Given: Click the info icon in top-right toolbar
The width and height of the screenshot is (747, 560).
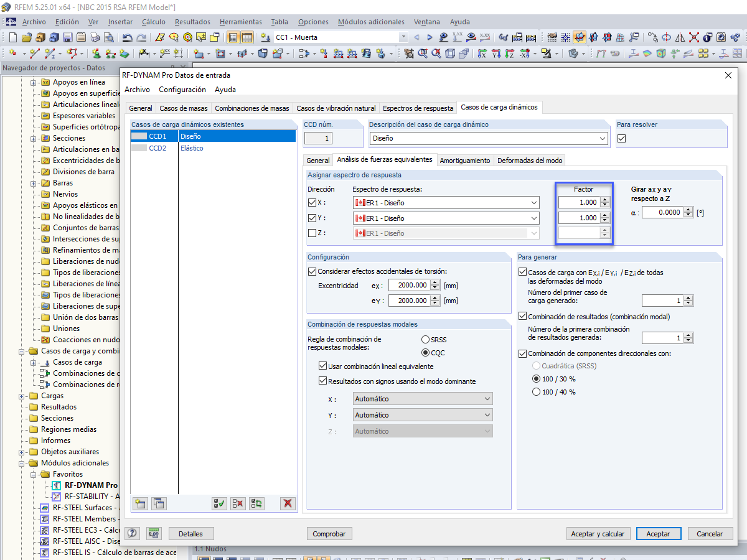Looking at the screenshot, I should click(707, 37).
